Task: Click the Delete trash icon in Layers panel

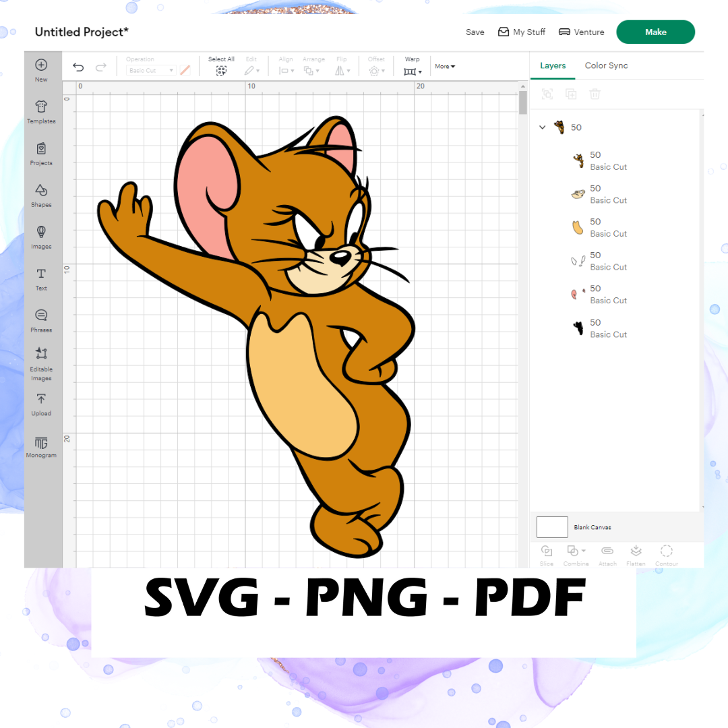Action: pos(595,94)
